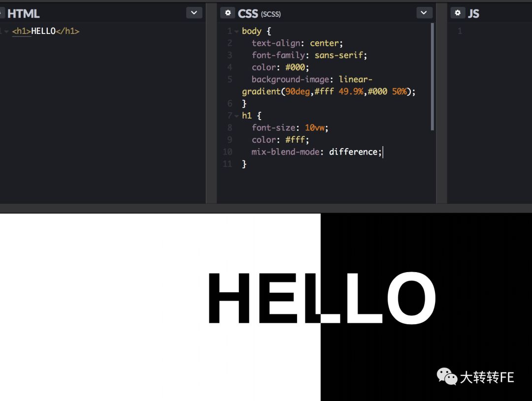Click the 'mix-blend-mode' property text
This screenshot has width=532, height=401.
[x=285, y=152]
